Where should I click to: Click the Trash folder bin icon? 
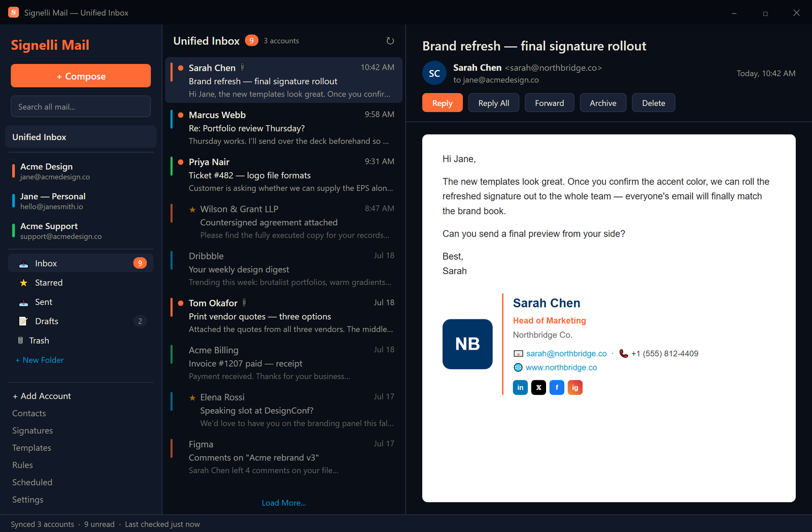pos(20,341)
